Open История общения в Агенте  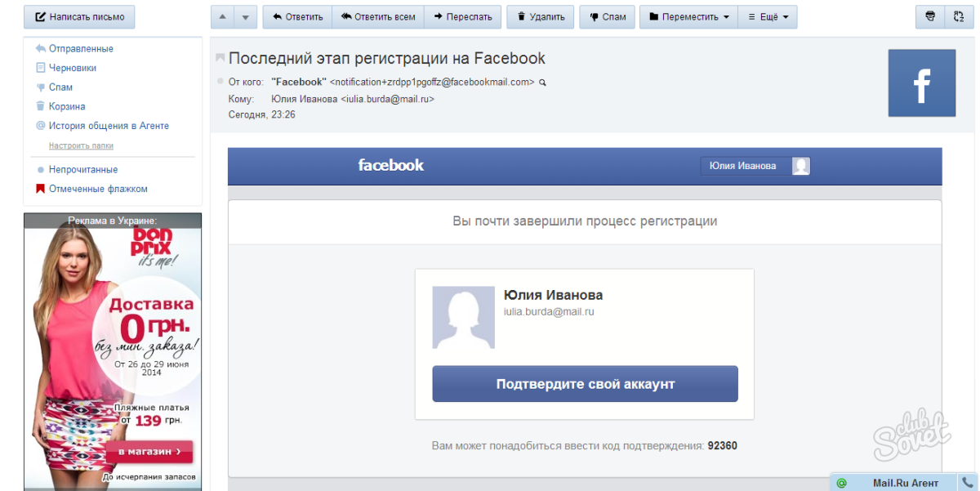click(x=109, y=127)
